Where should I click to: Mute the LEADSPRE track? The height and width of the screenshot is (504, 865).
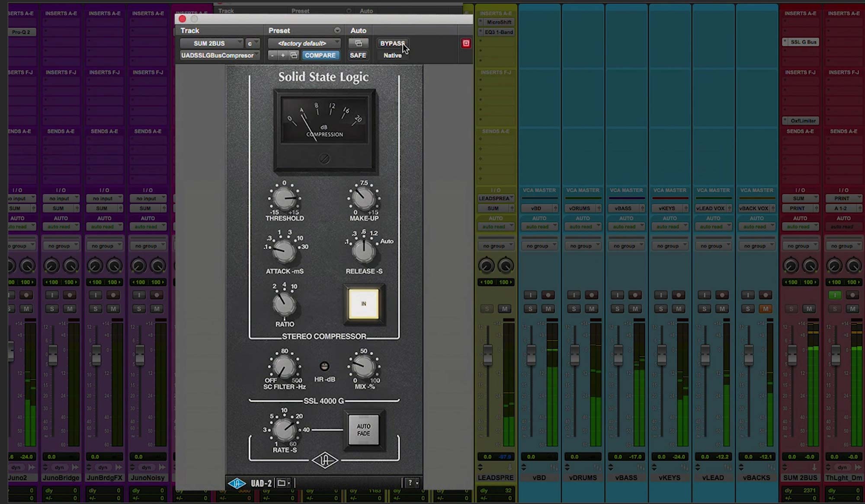tap(505, 309)
